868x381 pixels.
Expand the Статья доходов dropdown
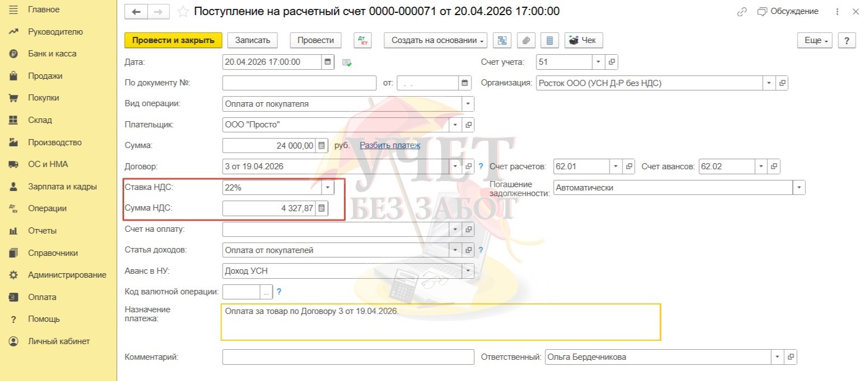456,250
